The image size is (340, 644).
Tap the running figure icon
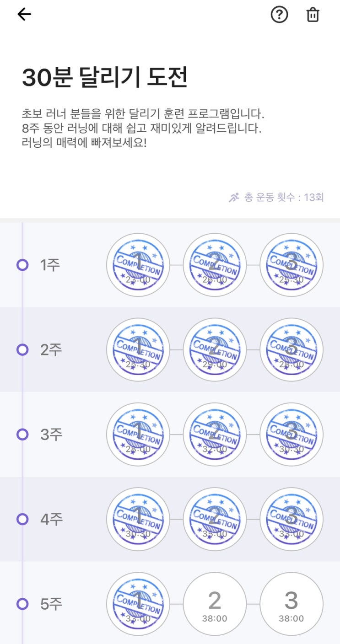234,198
